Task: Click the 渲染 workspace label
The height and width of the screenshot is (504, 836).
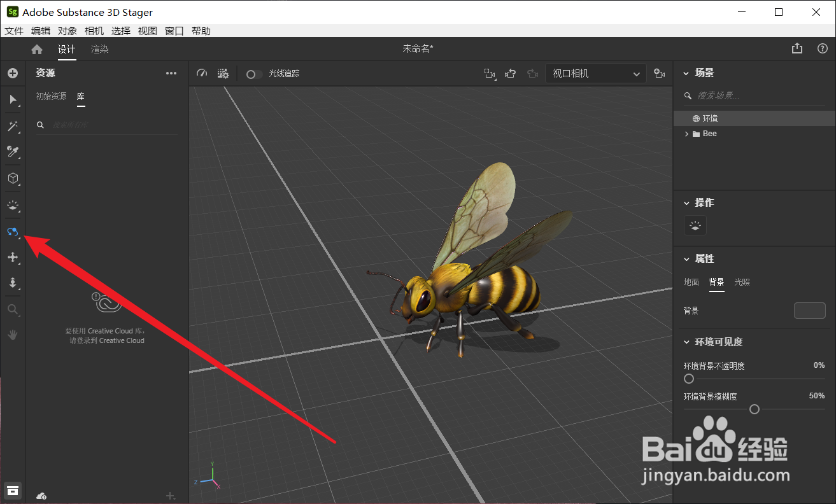Action: coord(99,48)
